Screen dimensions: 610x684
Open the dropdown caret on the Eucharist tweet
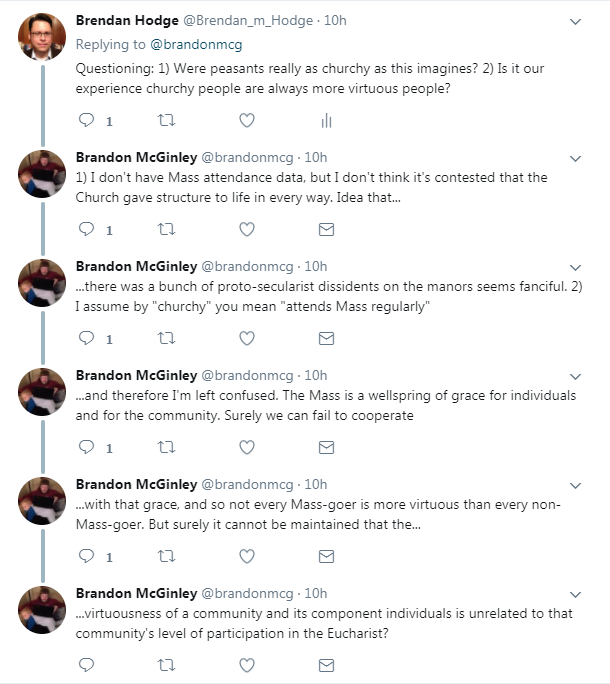coord(575,592)
